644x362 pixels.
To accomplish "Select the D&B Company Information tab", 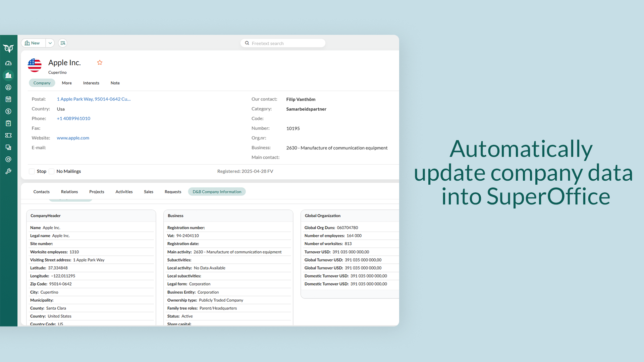I will 217,192.
